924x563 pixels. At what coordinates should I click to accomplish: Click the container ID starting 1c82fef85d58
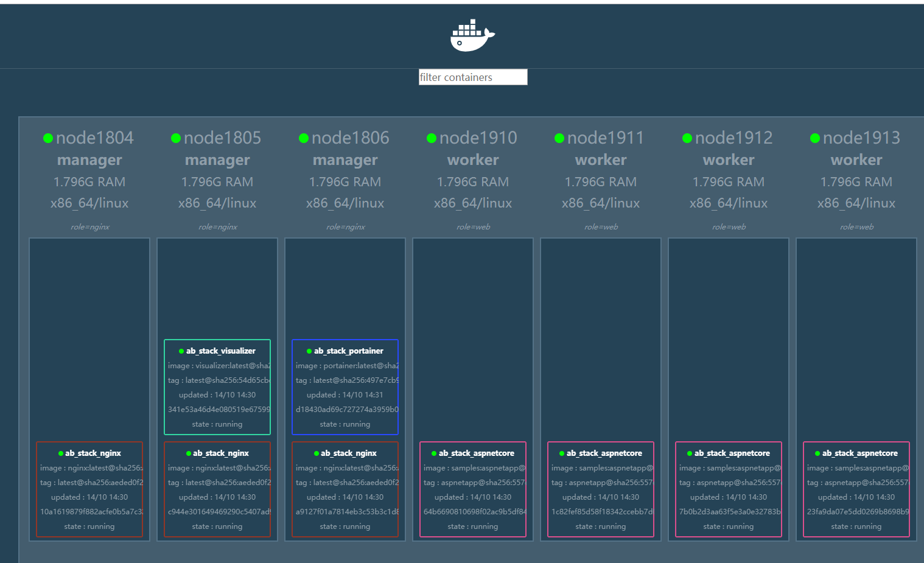tap(602, 512)
